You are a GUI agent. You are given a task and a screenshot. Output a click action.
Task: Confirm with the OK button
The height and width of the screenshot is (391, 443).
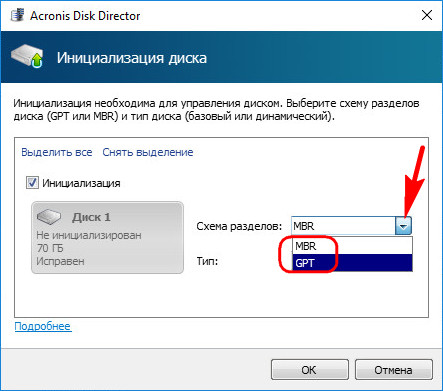click(x=310, y=370)
